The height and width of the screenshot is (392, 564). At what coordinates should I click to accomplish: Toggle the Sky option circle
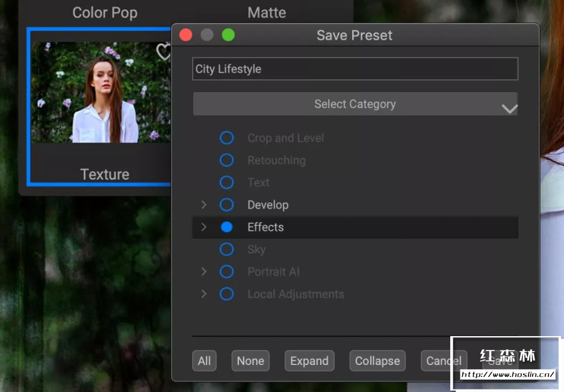tap(226, 249)
